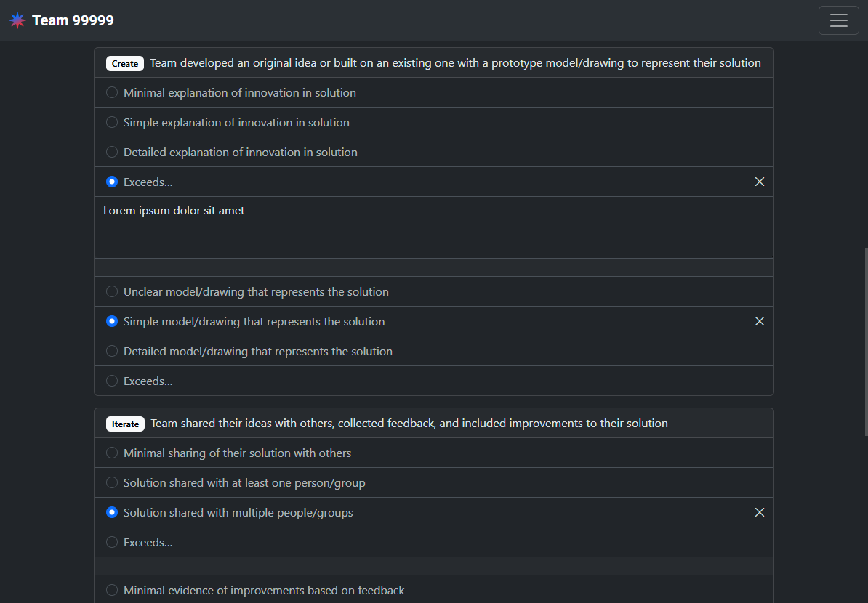Clear the "Solution shared with multiple people/groups" selection
Image resolution: width=868 pixels, height=603 pixels.
760,512
